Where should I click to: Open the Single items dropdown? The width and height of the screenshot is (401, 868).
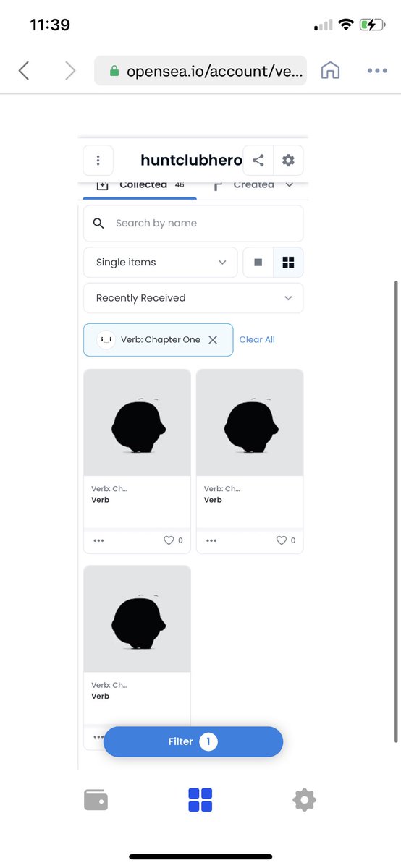point(161,263)
